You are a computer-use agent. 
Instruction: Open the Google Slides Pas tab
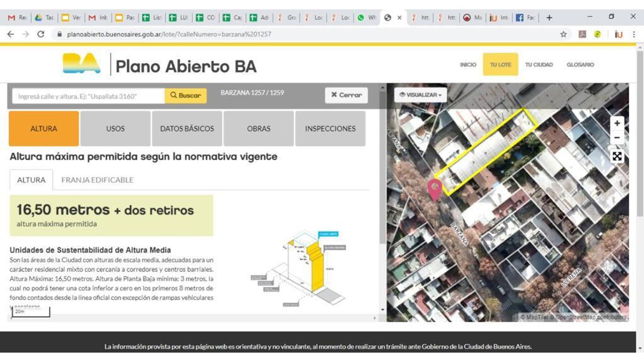point(125,18)
